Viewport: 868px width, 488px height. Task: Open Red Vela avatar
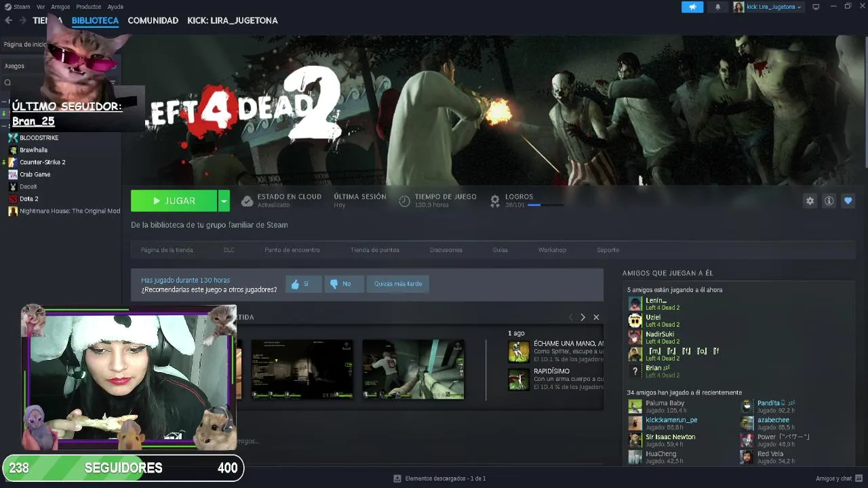[747, 457]
